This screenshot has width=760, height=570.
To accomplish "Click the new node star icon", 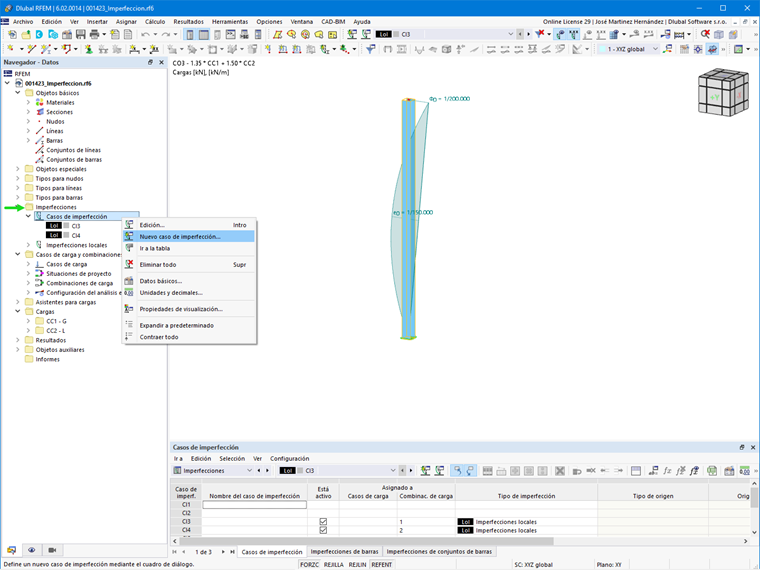I will [10, 49].
